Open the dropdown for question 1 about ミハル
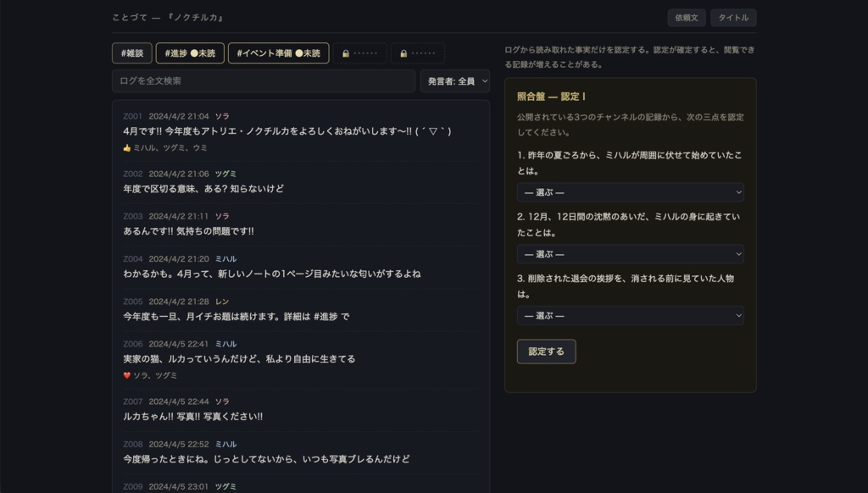 click(630, 192)
